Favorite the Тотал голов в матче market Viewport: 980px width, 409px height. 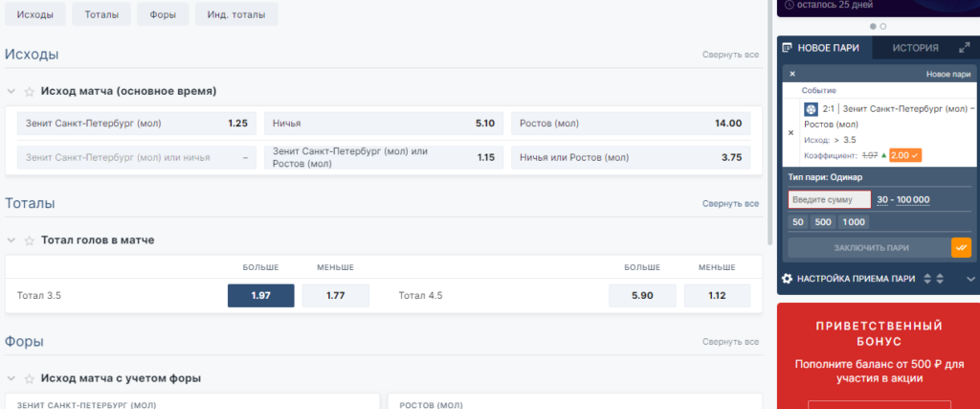[29, 240]
